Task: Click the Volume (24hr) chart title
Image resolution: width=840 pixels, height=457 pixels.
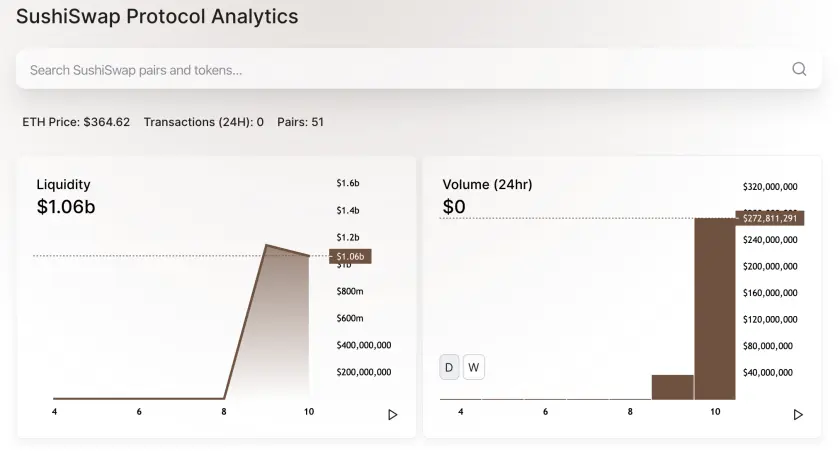Action: pos(487,184)
